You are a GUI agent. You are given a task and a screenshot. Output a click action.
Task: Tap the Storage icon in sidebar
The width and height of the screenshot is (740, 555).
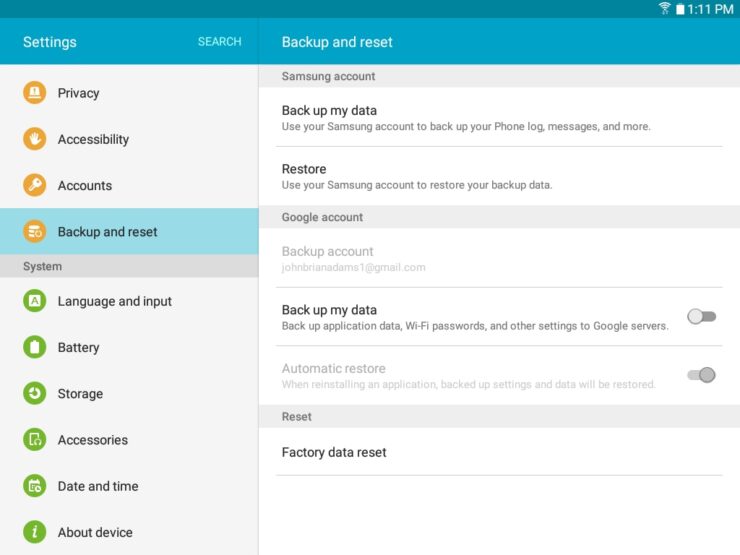pyautogui.click(x=34, y=393)
